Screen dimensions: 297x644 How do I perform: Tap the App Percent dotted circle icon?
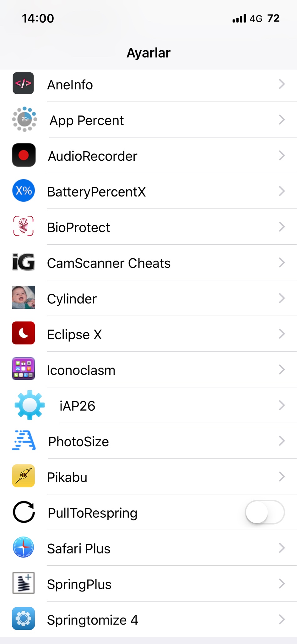[24, 119]
